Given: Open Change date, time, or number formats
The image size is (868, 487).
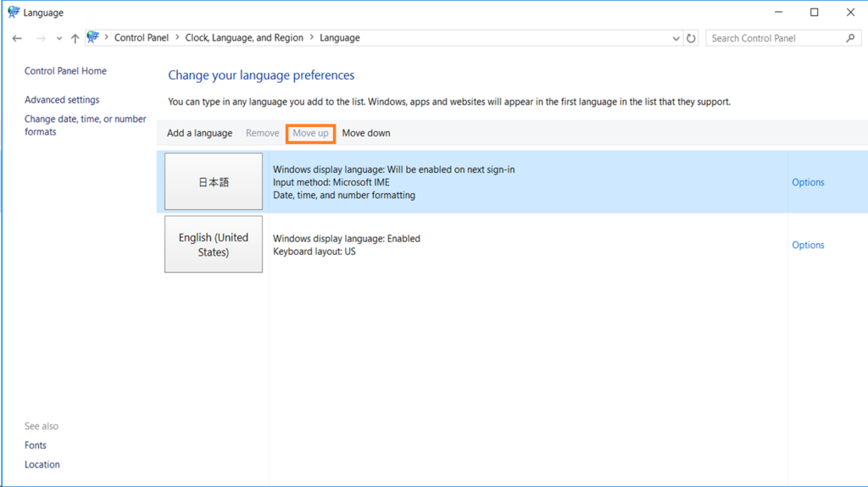Looking at the screenshot, I should [x=86, y=125].
